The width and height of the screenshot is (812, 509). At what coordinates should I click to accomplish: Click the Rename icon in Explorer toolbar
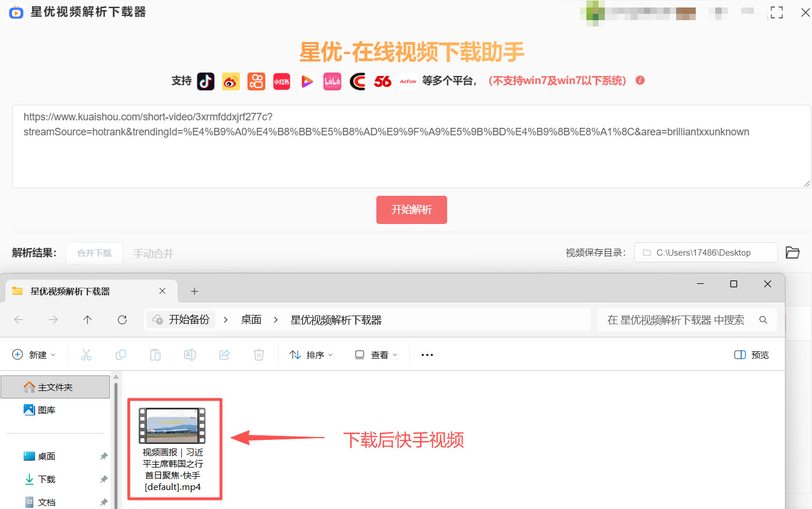click(190, 355)
